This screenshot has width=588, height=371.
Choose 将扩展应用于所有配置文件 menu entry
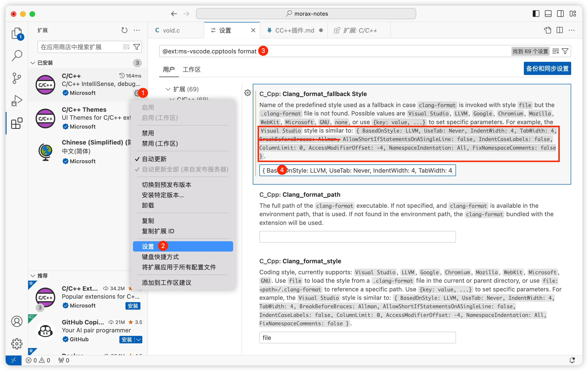point(183,267)
